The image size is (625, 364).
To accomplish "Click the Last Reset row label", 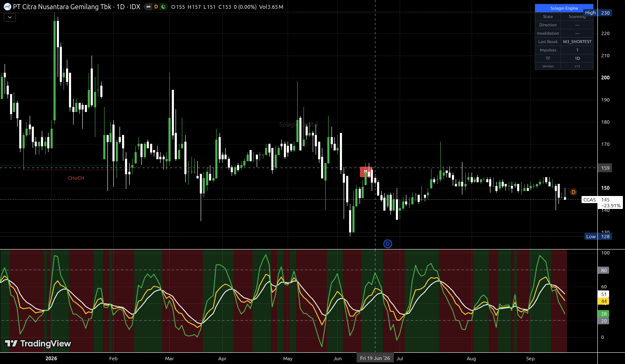I will (x=548, y=41).
